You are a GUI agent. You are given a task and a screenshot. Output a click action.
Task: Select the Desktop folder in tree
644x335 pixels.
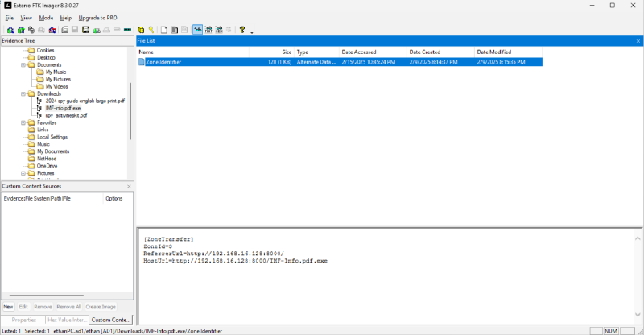(46, 57)
